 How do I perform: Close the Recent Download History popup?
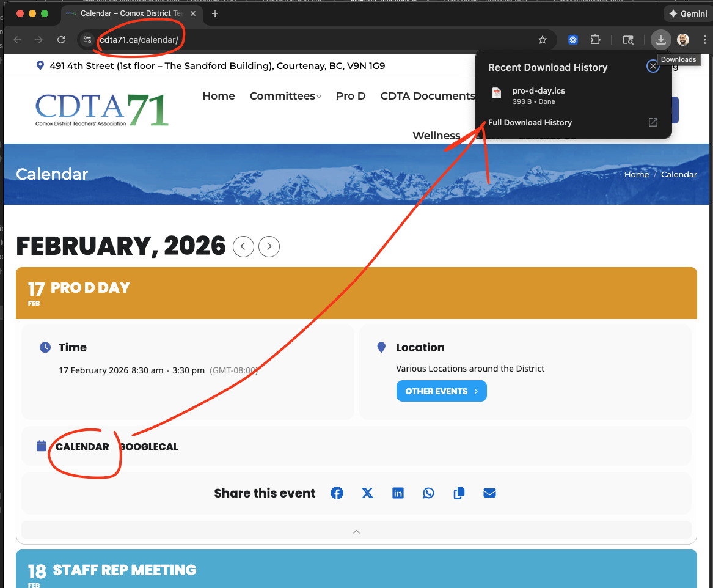pos(653,67)
